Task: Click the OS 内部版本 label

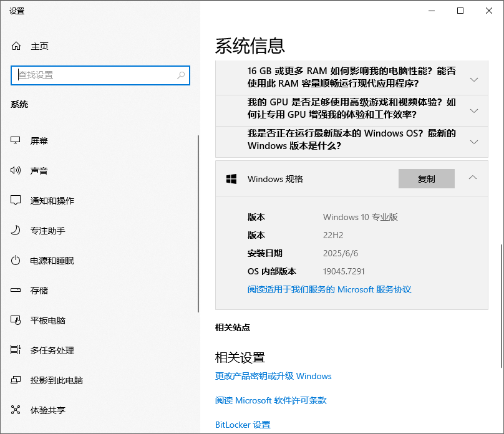Action: point(271,271)
